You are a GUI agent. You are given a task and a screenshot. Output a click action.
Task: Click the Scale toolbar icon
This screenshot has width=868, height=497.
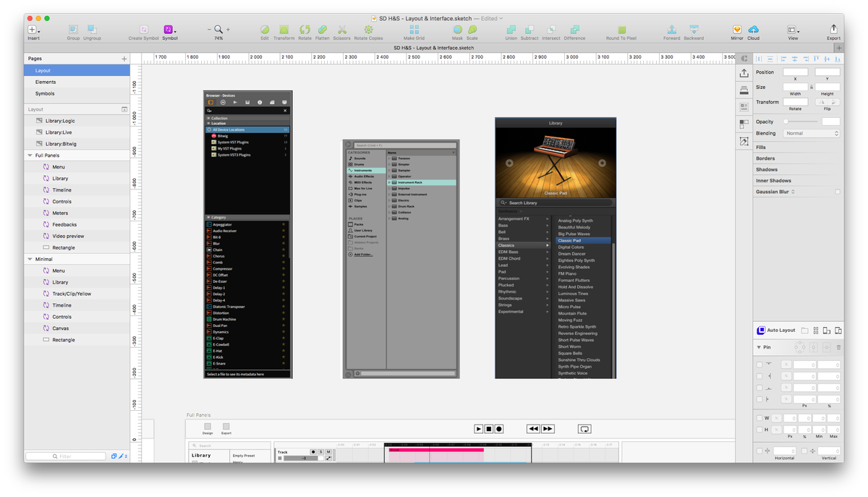472,30
